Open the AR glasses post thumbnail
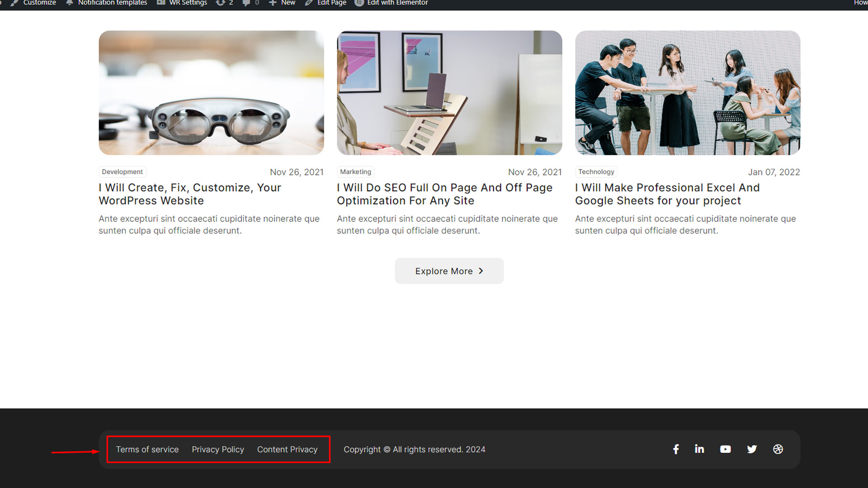 tap(211, 93)
